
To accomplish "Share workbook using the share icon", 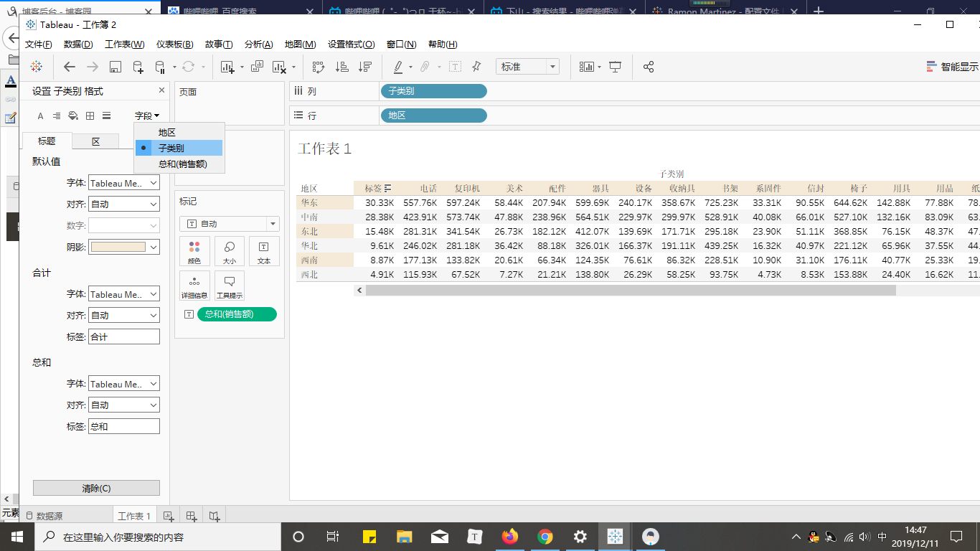I will (649, 67).
